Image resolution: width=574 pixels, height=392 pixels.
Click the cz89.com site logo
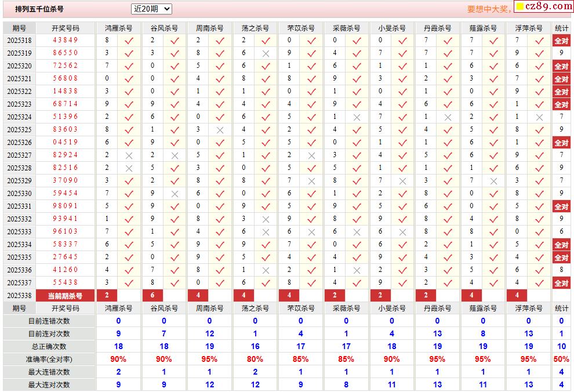pyautogui.click(x=544, y=6)
